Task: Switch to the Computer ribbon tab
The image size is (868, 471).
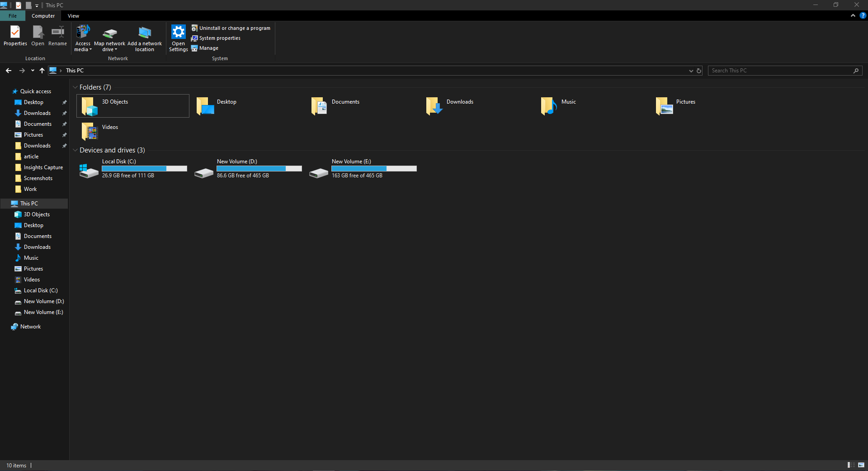Action: [43, 16]
